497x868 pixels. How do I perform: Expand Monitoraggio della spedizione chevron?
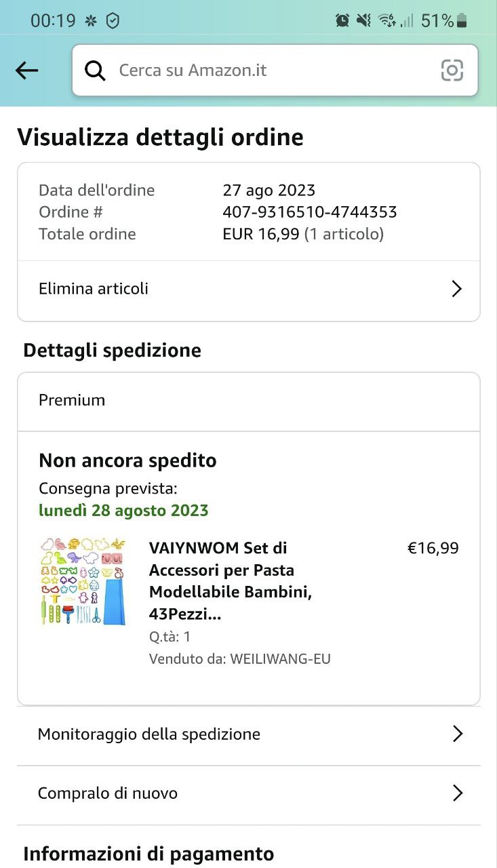[x=458, y=734]
